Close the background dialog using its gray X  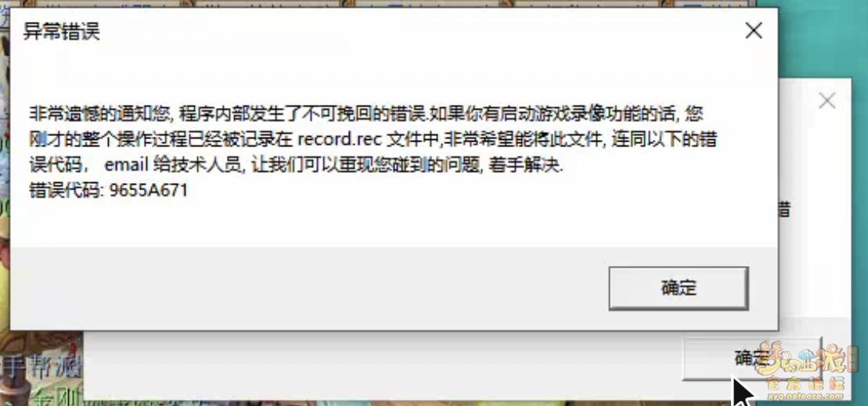point(827,101)
